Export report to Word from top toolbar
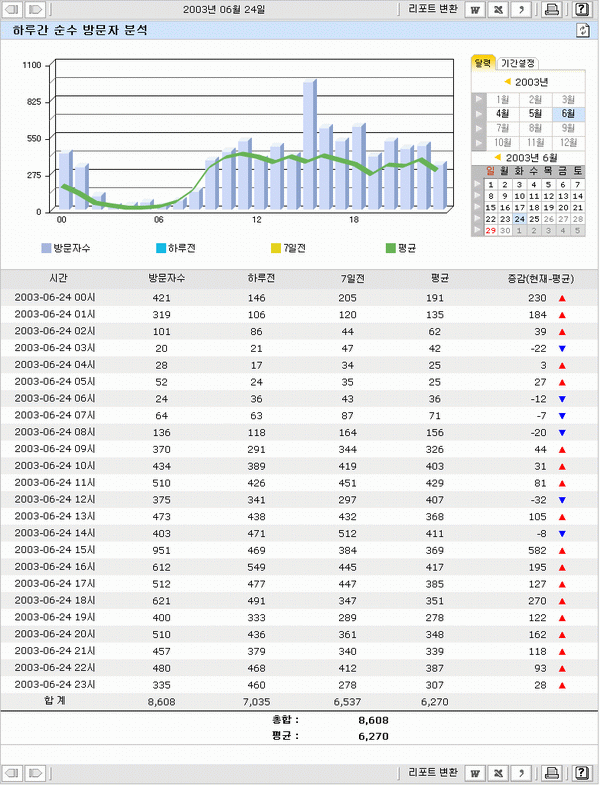Image resolution: width=600 pixels, height=785 pixels. pyautogui.click(x=475, y=10)
